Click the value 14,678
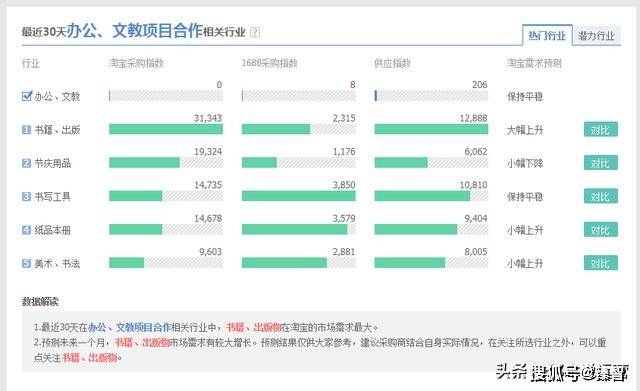 (x=208, y=218)
